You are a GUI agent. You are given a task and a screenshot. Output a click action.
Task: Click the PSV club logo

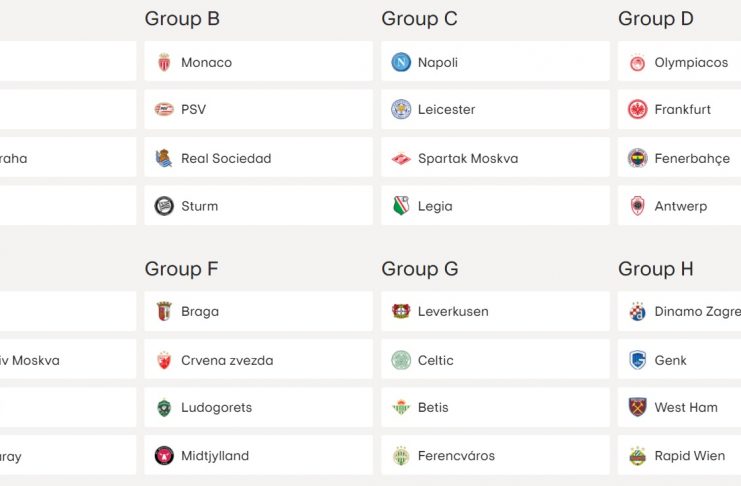pos(164,109)
